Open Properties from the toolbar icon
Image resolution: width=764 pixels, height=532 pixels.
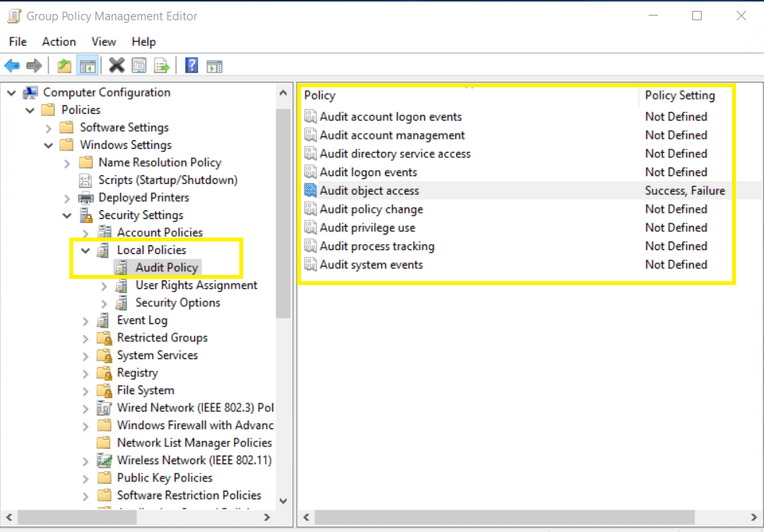(140, 66)
